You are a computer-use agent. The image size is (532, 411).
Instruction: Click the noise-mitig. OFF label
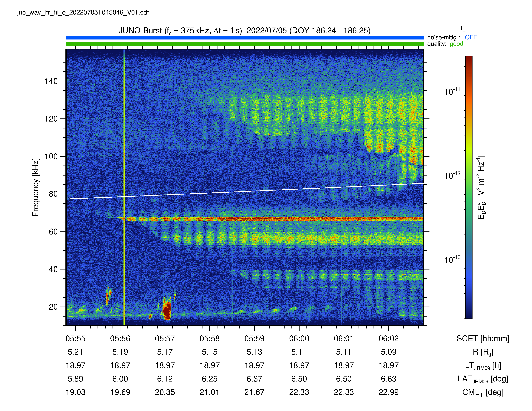click(x=471, y=37)
